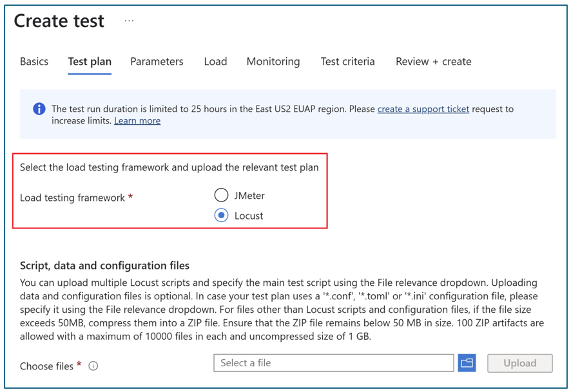This screenshot has height=392, width=571.
Task: Click the Upload button
Action: 520,363
